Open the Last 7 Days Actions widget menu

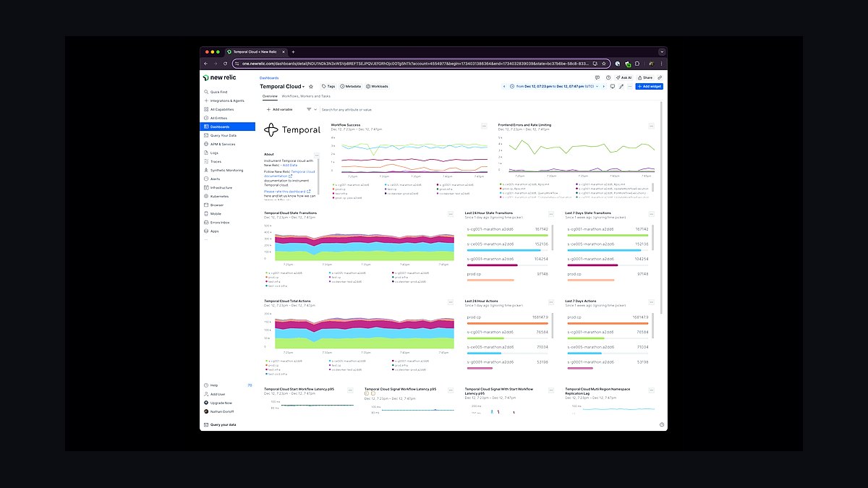tap(651, 301)
